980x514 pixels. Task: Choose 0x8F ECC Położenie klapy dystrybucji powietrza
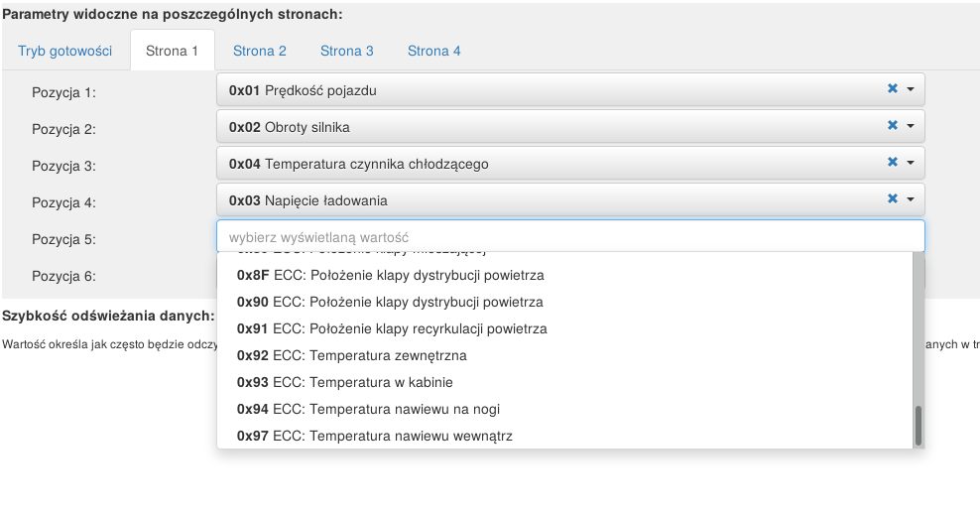click(391, 275)
